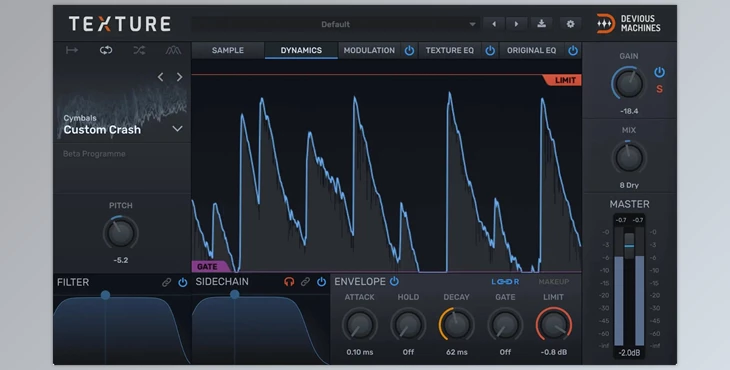Expand the Custom Crash sample chevron

(x=177, y=129)
